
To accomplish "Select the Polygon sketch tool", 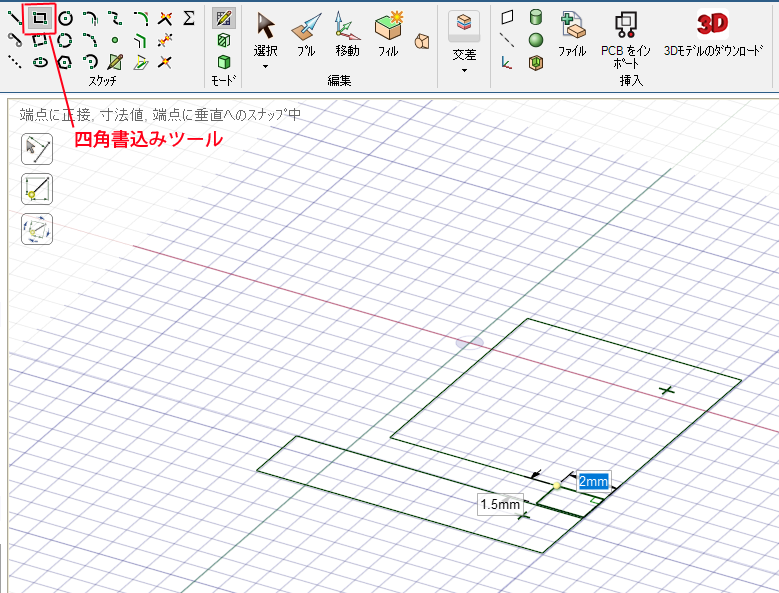I will (65, 62).
